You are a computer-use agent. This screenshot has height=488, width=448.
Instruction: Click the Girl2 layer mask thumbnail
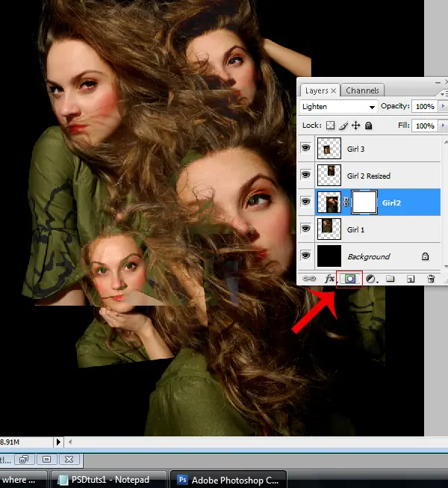(363, 202)
